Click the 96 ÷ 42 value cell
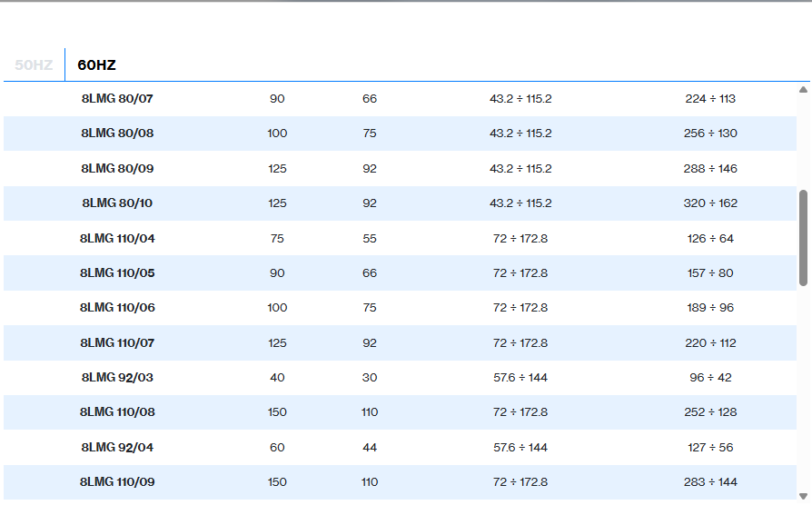The height and width of the screenshot is (515, 812). [x=710, y=377]
